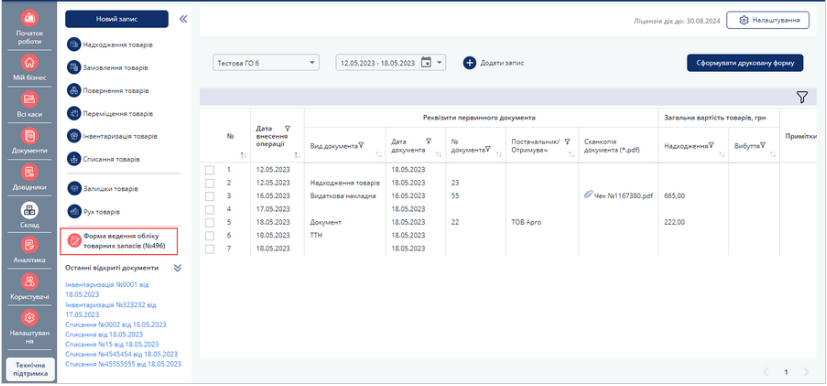Image resolution: width=827 pixels, height=386 pixels.
Task: Open Довідники sidebar icon
Action: [30, 172]
